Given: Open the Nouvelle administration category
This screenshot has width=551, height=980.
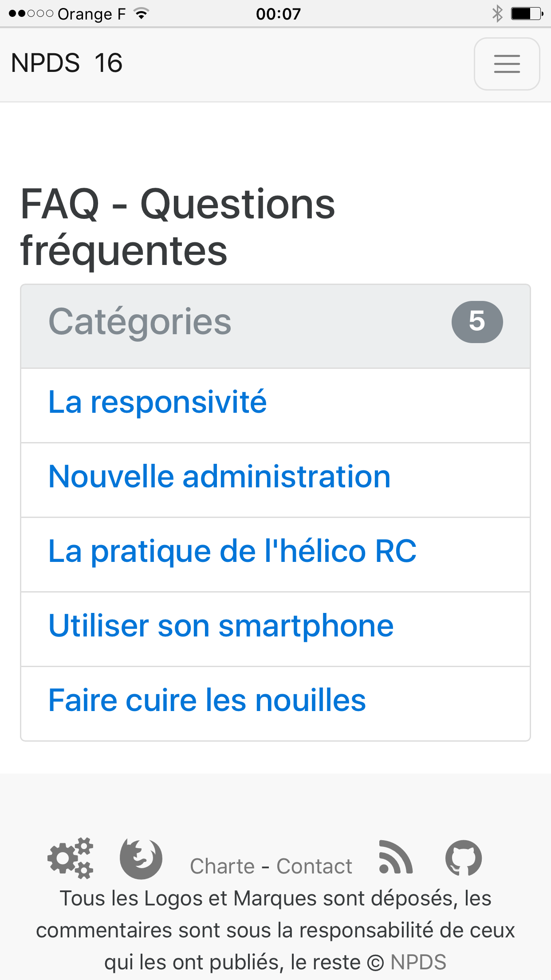Looking at the screenshot, I should tap(220, 476).
